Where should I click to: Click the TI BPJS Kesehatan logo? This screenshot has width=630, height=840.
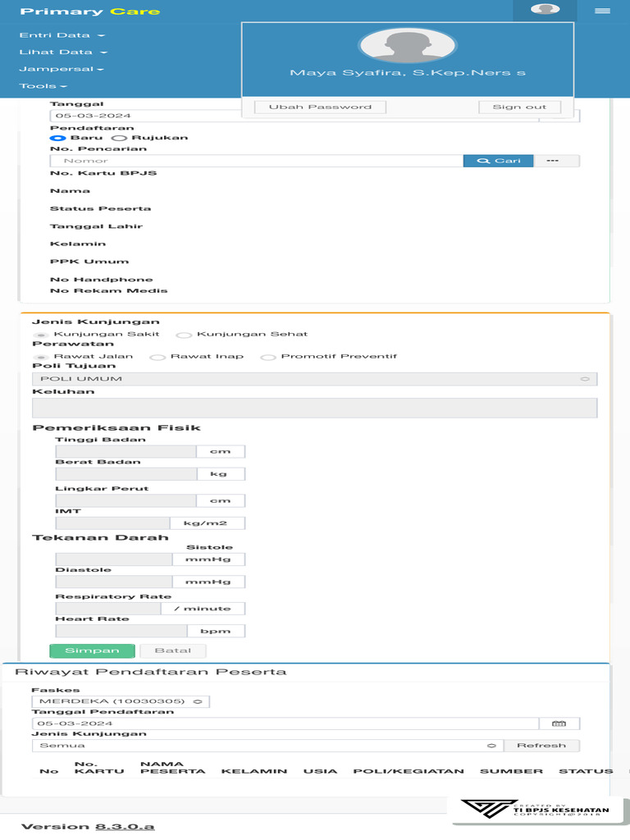(x=539, y=809)
